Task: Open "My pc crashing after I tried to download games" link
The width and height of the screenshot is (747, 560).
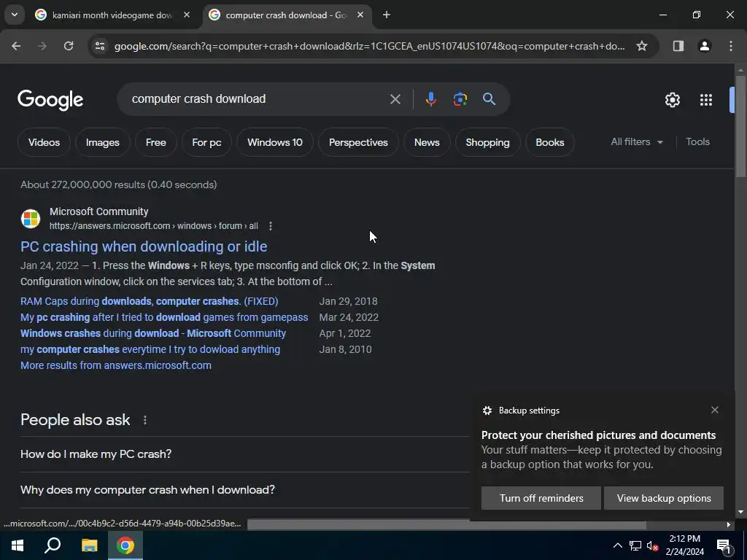Action: 164,318
